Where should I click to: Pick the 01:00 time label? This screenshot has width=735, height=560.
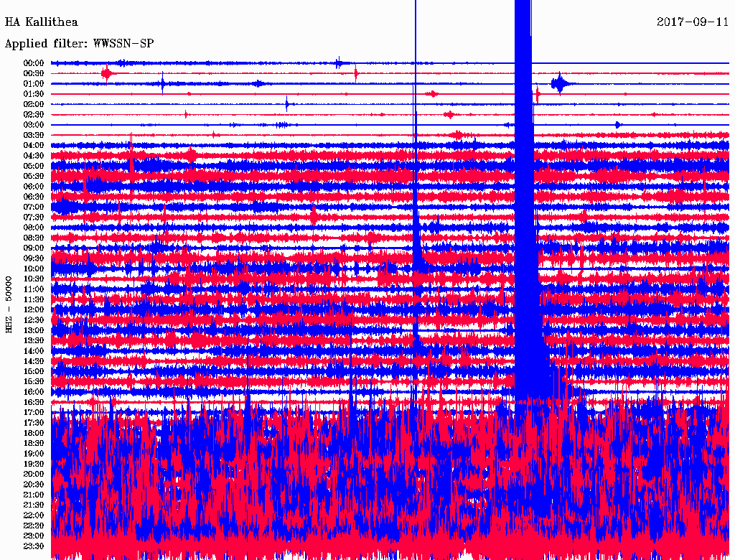tap(34, 83)
